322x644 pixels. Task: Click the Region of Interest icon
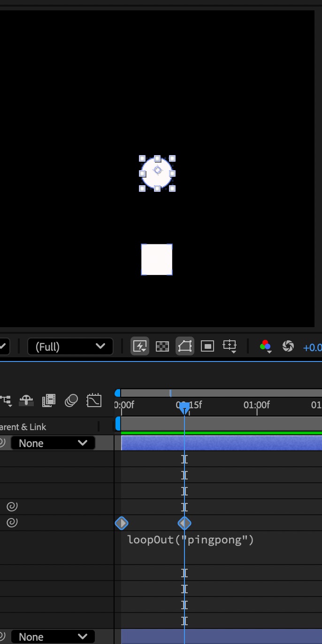207,347
